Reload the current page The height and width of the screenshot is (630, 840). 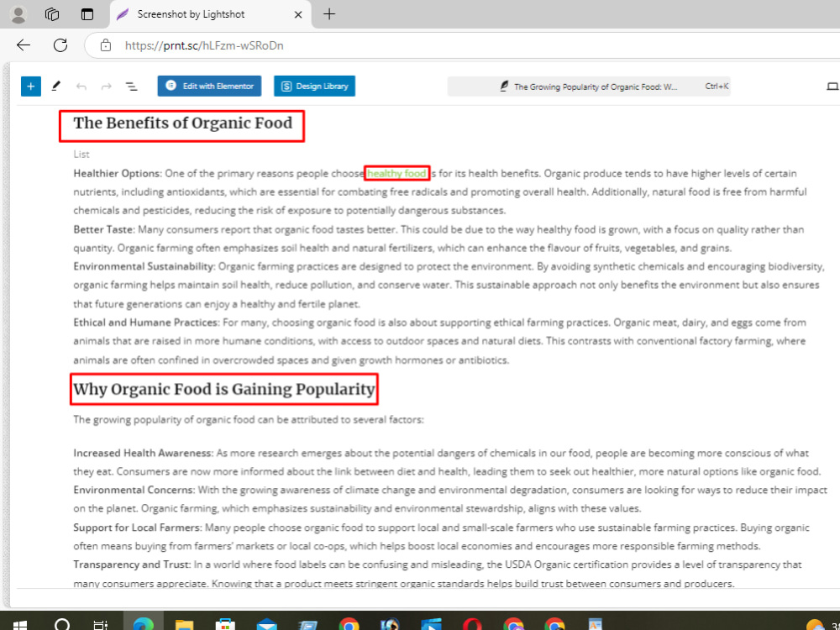tap(60, 45)
